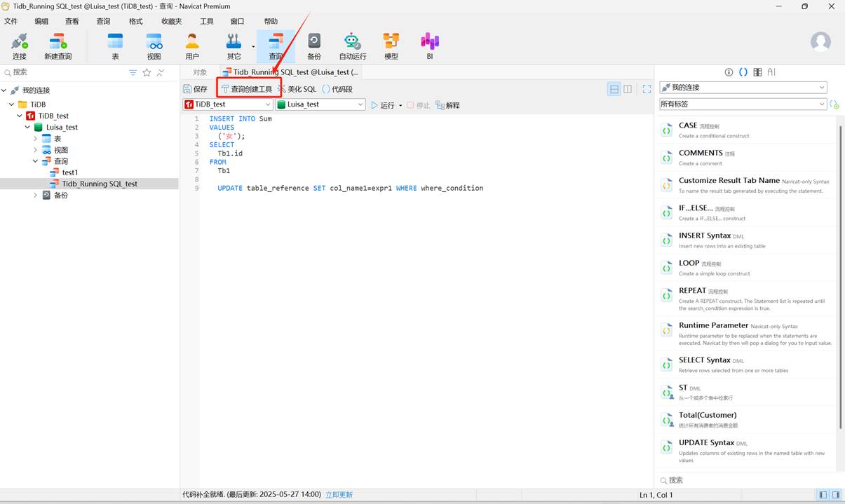Screen dimensions: 845x504
Task: Click the 连接 (Connection) toolbar icon
Action: click(x=19, y=46)
